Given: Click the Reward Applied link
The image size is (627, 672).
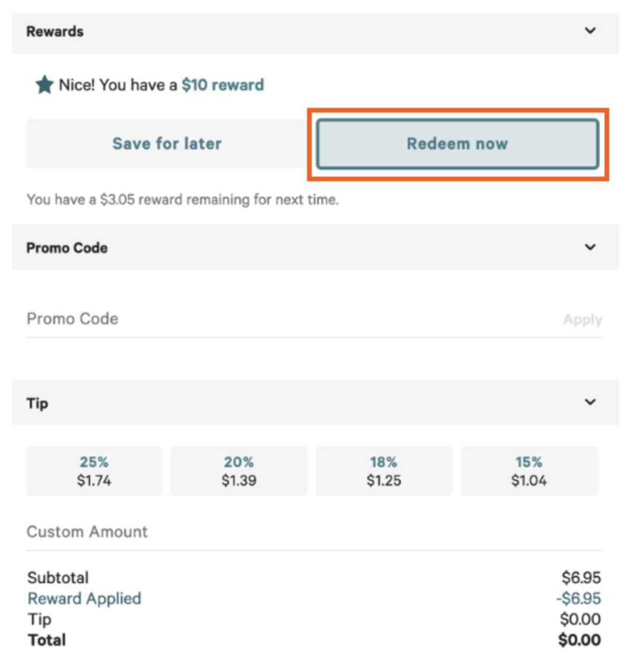Looking at the screenshot, I should [84, 599].
